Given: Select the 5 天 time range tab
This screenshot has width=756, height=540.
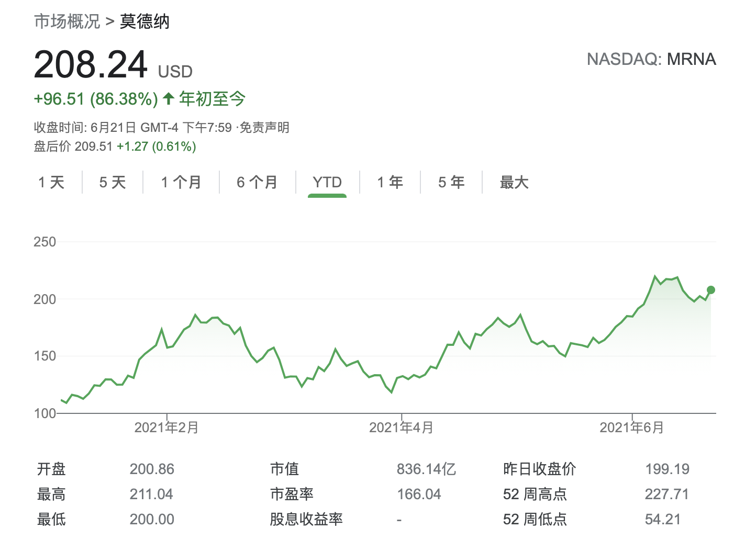Looking at the screenshot, I should pyautogui.click(x=113, y=182).
